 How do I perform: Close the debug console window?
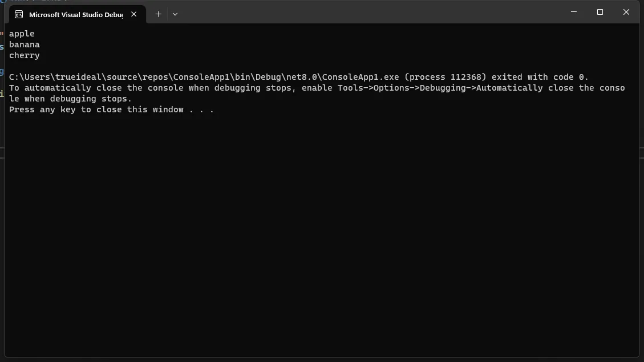626,12
